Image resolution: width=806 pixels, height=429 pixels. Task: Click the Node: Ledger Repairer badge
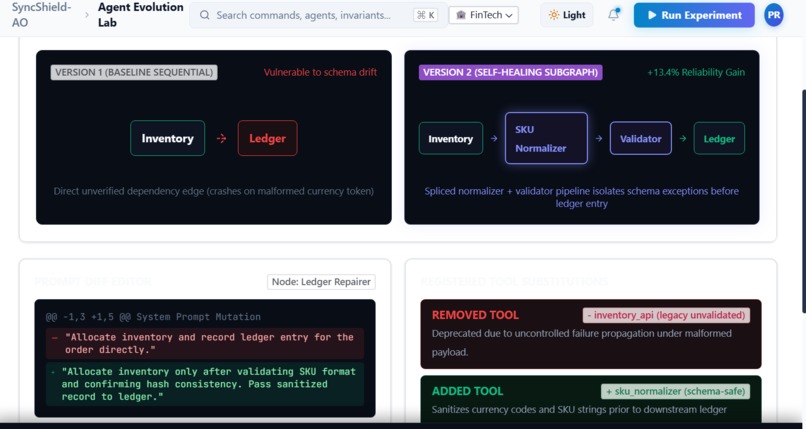click(321, 282)
